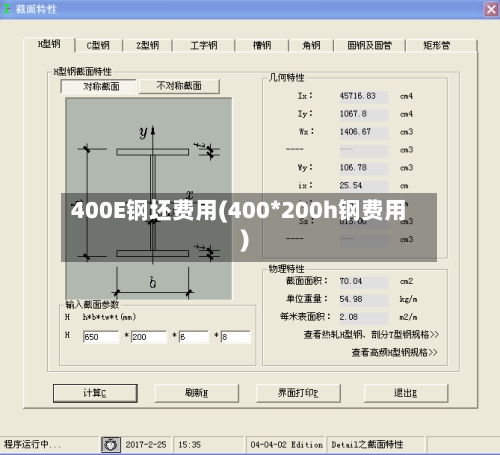The height and width of the screenshot is (455, 500).
Task: Click the H-section diagram image
Action: pos(149,199)
